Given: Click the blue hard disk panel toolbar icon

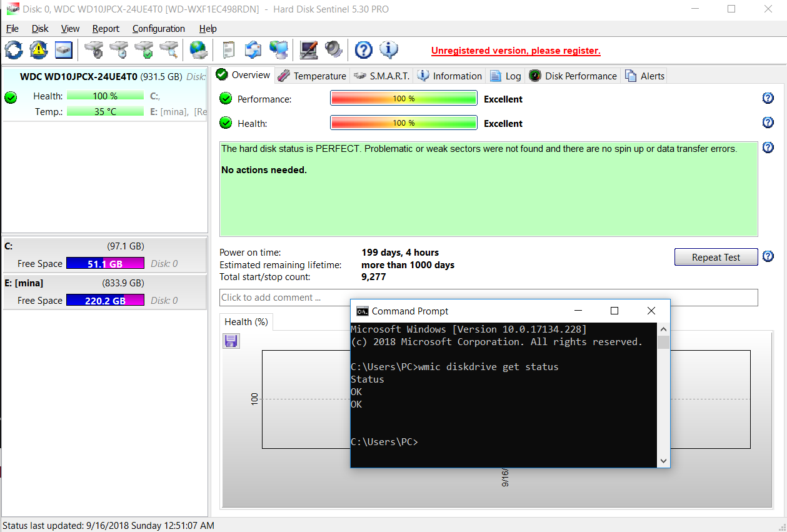Looking at the screenshot, I should coord(64,50).
